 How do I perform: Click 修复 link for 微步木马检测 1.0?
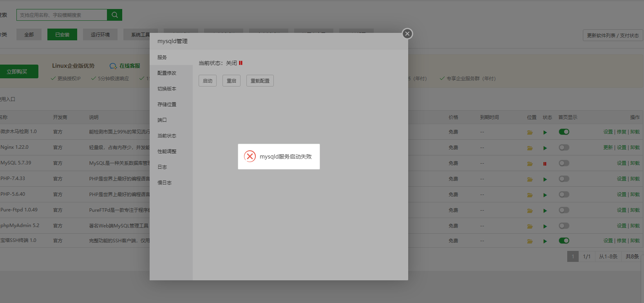[621, 132]
